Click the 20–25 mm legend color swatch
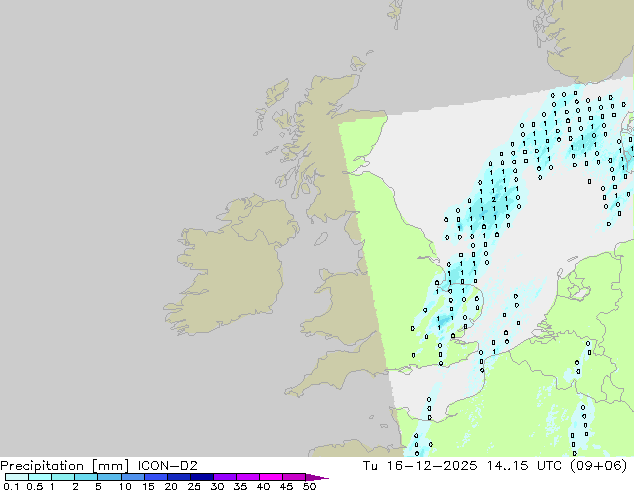The height and width of the screenshot is (490, 634). (x=179, y=477)
